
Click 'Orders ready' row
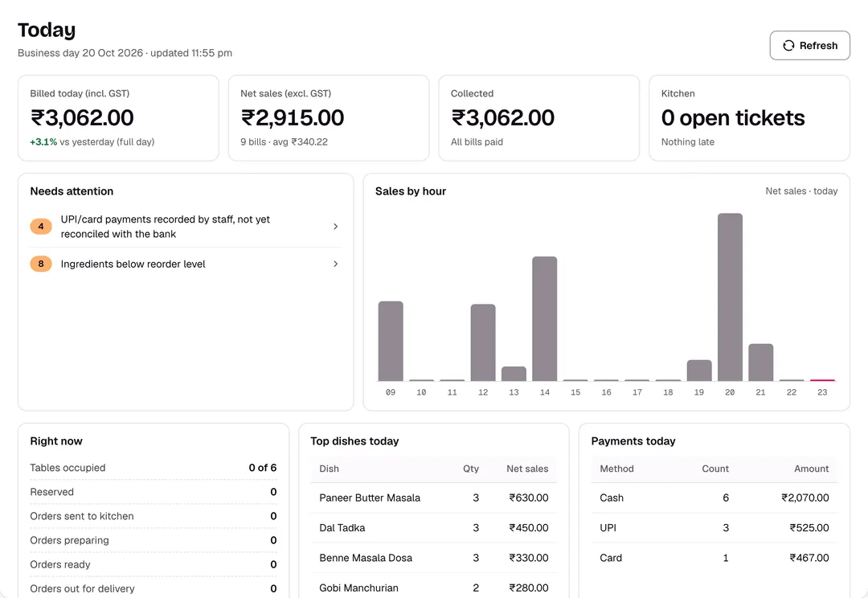[154, 564]
